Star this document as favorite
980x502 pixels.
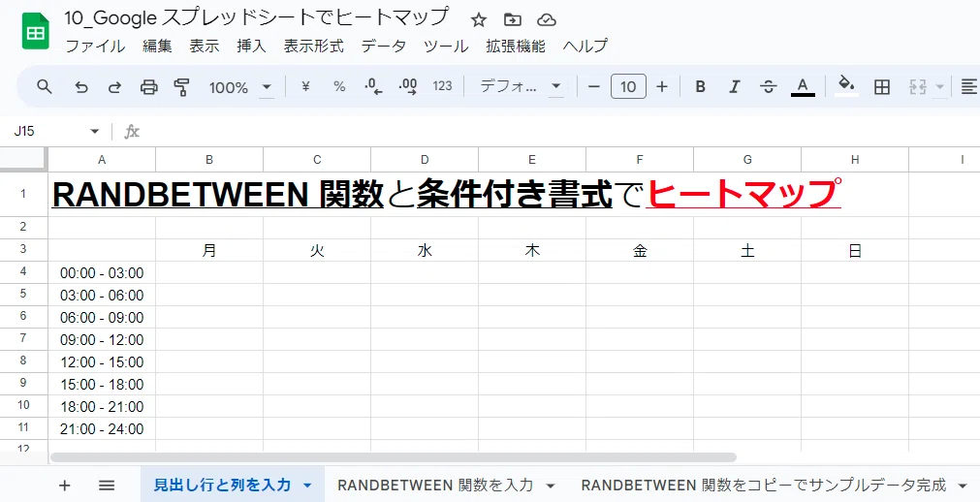pyautogui.click(x=479, y=20)
